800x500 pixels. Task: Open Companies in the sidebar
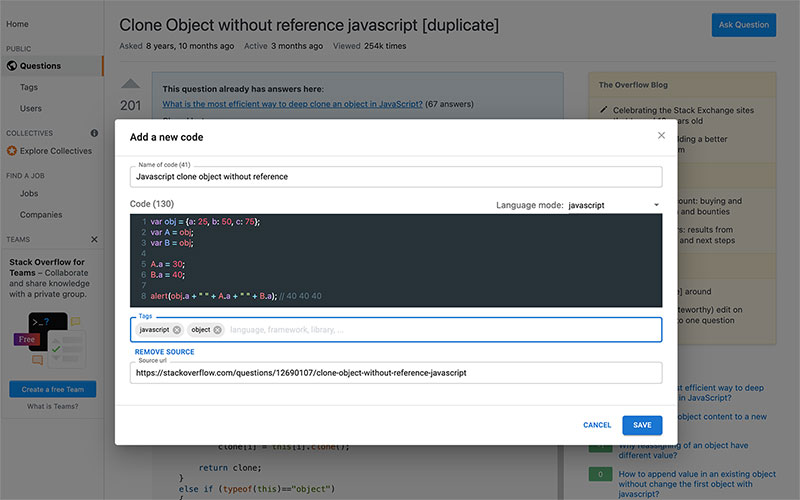(41, 215)
